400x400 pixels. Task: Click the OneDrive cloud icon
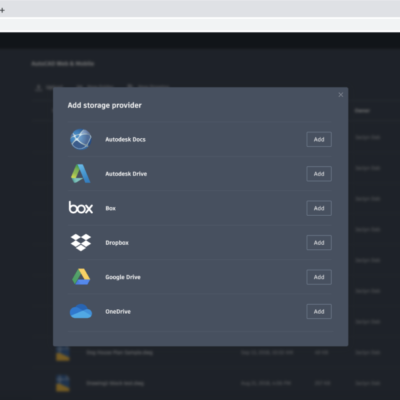click(81, 311)
